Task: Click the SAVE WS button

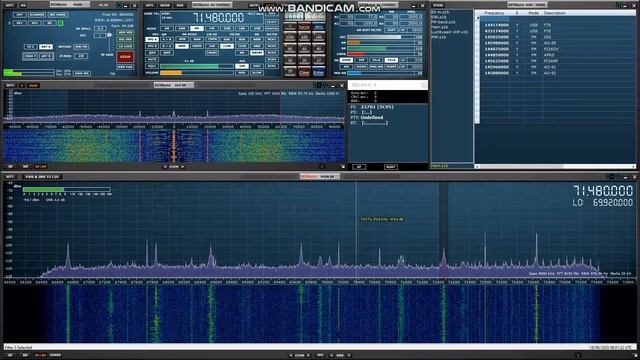Action: point(82,73)
